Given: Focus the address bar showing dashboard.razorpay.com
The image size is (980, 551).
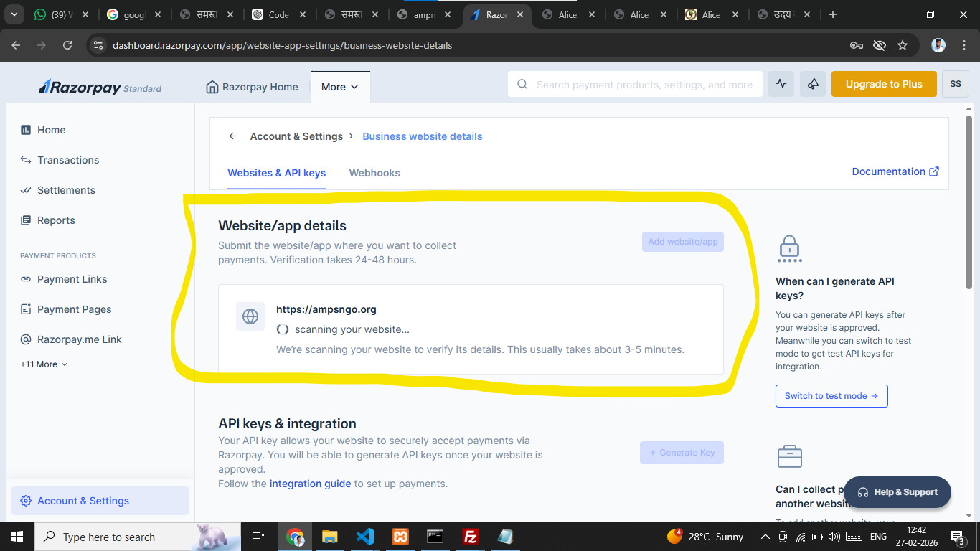Looking at the screenshot, I should [x=473, y=45].
